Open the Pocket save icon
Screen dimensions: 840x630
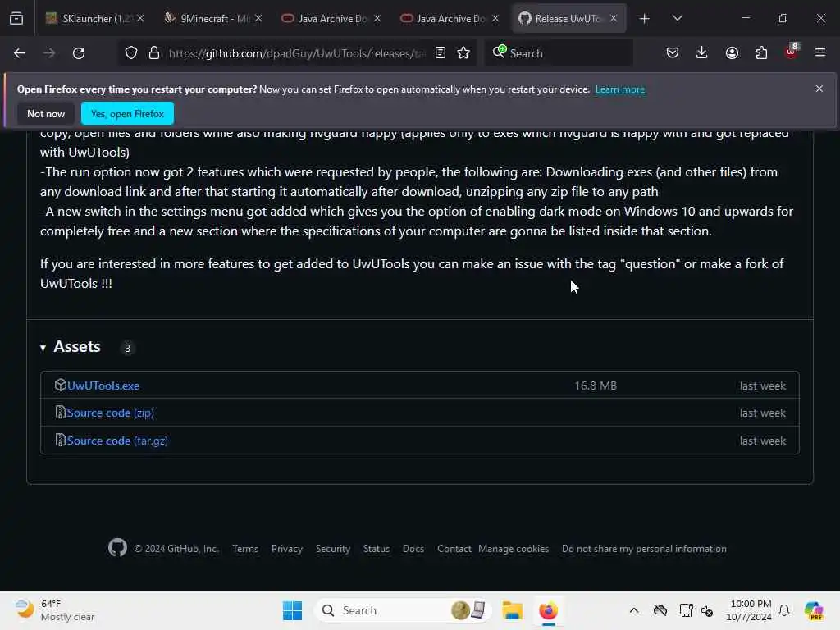click(673, 53)
